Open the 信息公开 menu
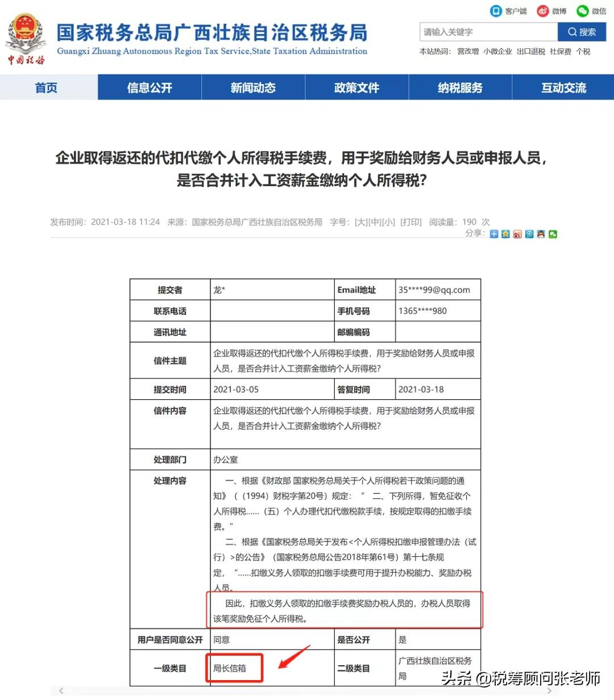Viewport: 614px width, 700px height. pos(150,88)
